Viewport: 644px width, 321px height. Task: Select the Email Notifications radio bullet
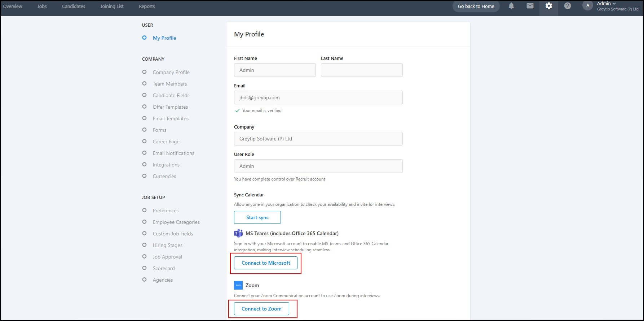[x=144, y=153]
